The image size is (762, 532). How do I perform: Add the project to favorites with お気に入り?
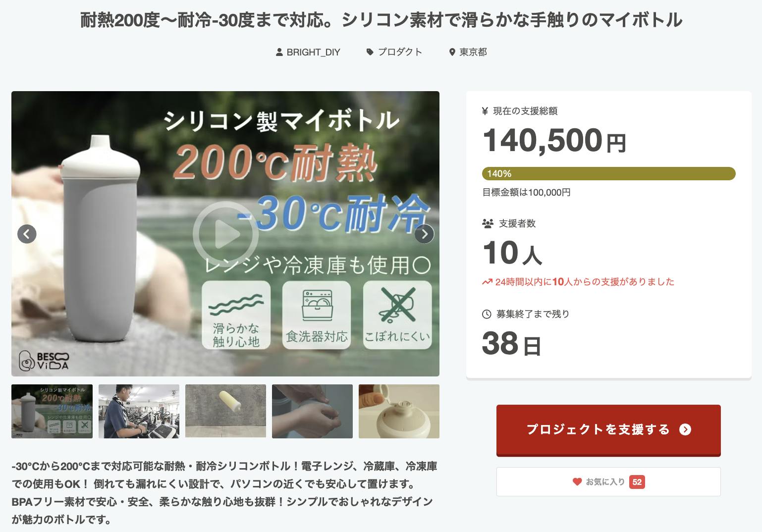tap(608, 481)
